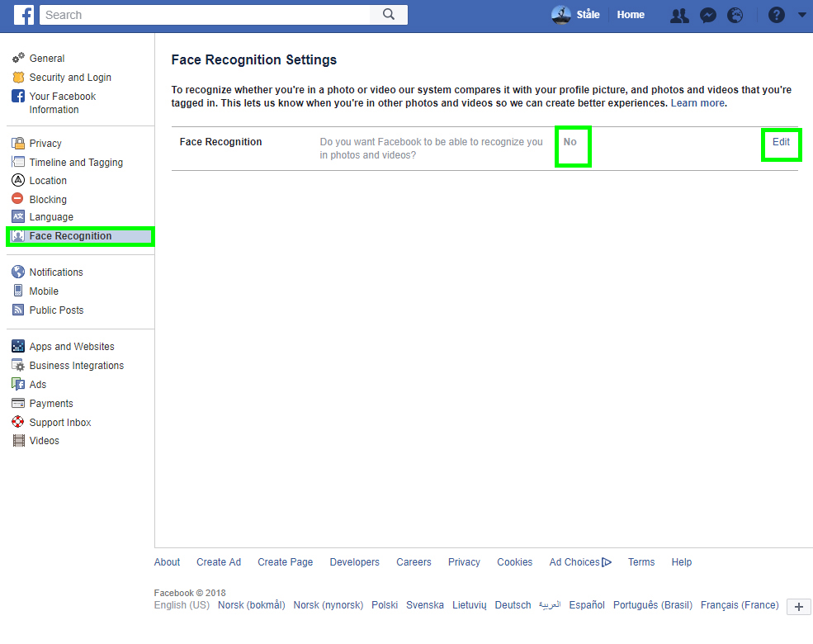
Task: Click the Face Recognition 'No' value
Action: pyautogui.click(x=570, y=141)
